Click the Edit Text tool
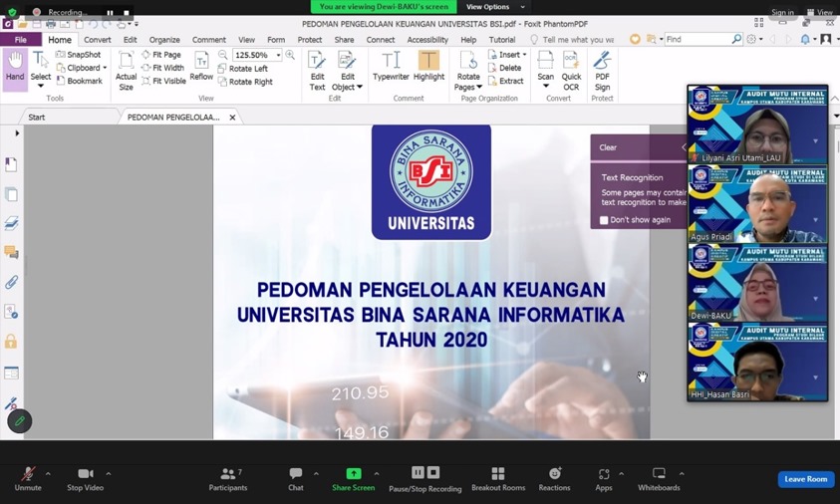 click(x=317, y=72)
